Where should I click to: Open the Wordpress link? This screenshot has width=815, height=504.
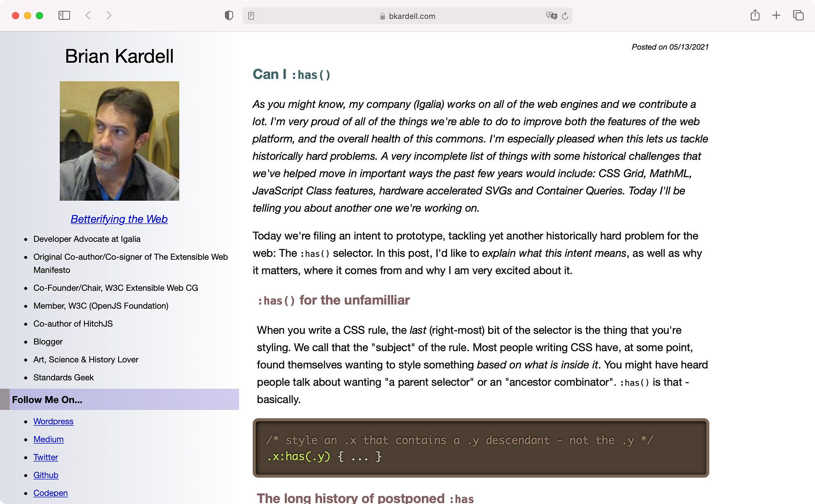[x=53, y=421]
